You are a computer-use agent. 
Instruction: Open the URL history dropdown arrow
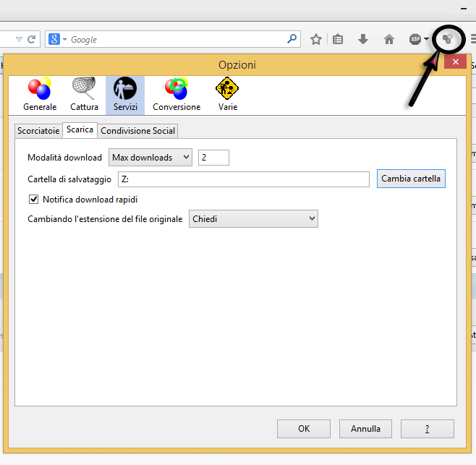tap(19, 39)
